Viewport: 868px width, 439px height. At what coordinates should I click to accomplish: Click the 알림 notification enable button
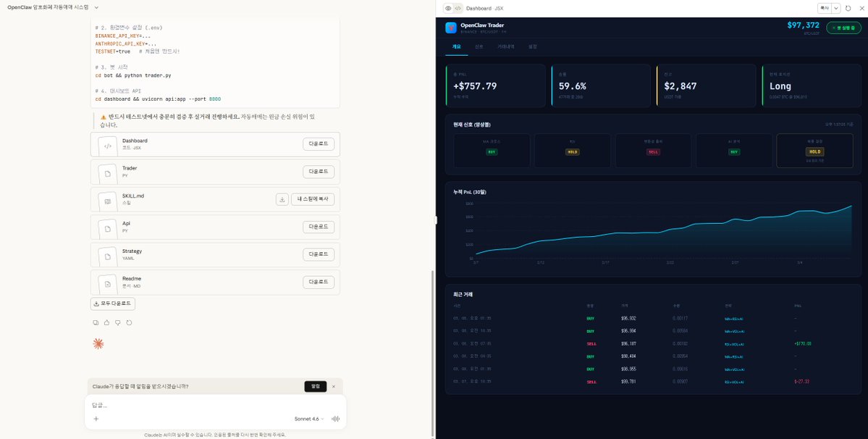[x=316, y=386]
